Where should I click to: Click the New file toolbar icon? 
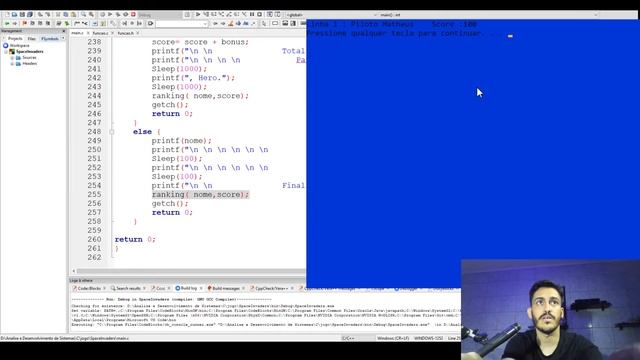[x=7, y=14]
